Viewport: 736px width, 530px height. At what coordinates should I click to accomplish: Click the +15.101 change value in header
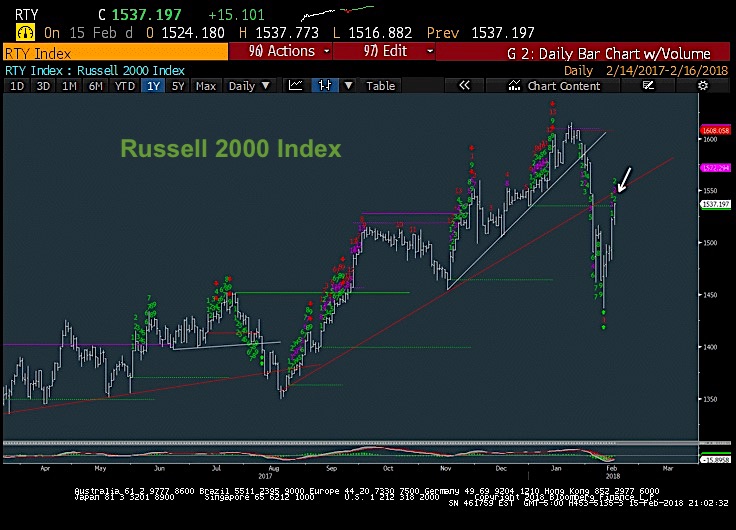236,15
